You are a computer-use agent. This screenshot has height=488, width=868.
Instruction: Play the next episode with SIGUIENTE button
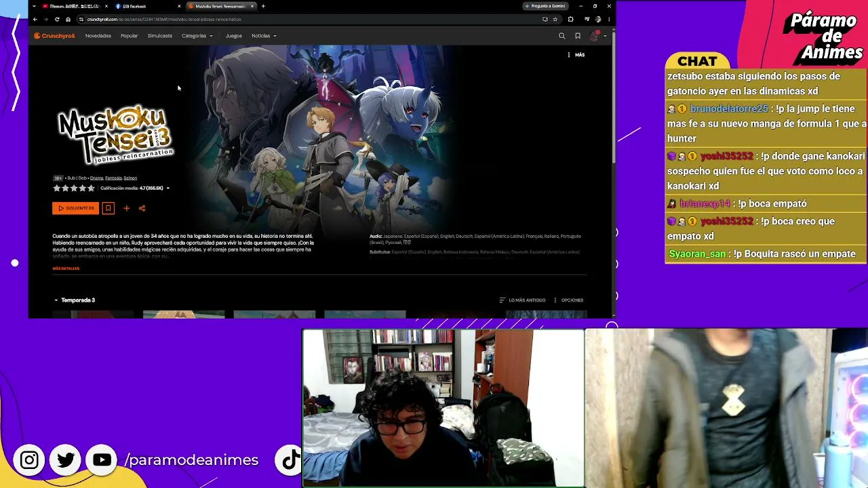[x=76, y=208]
